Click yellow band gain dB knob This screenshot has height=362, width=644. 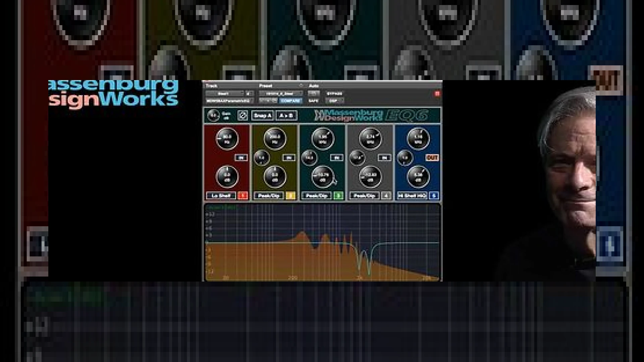(275, 177)
